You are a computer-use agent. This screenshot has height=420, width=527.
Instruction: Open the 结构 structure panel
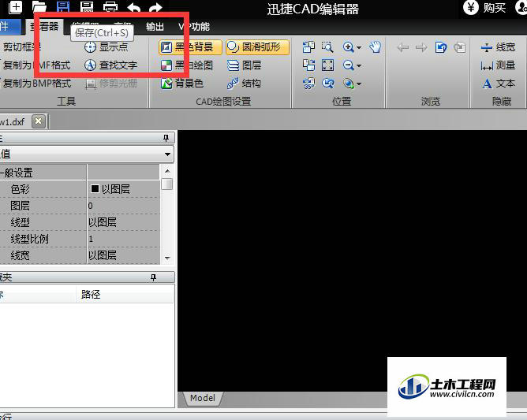pyautogui.click(x=244, y=83)
